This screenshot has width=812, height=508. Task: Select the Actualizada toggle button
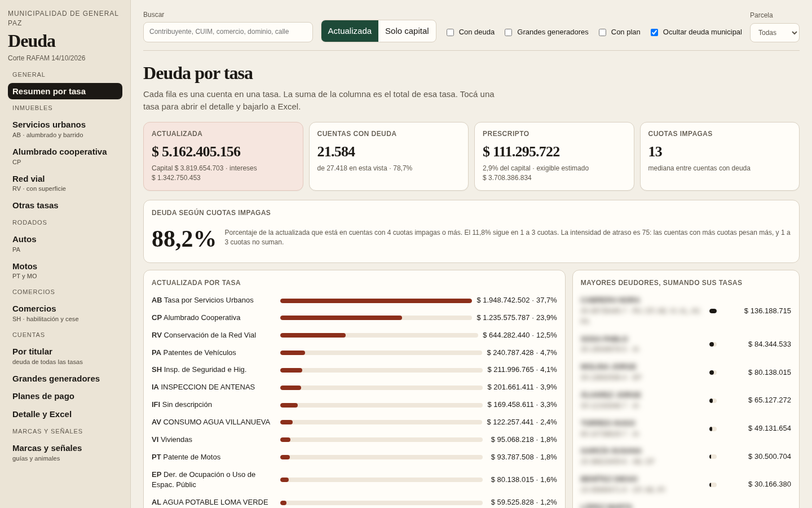click(x=350, y=31)
